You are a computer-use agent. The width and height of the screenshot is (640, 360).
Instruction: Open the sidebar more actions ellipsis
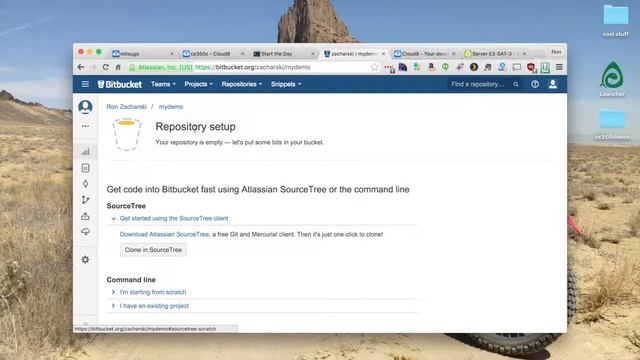pos(85,126)
